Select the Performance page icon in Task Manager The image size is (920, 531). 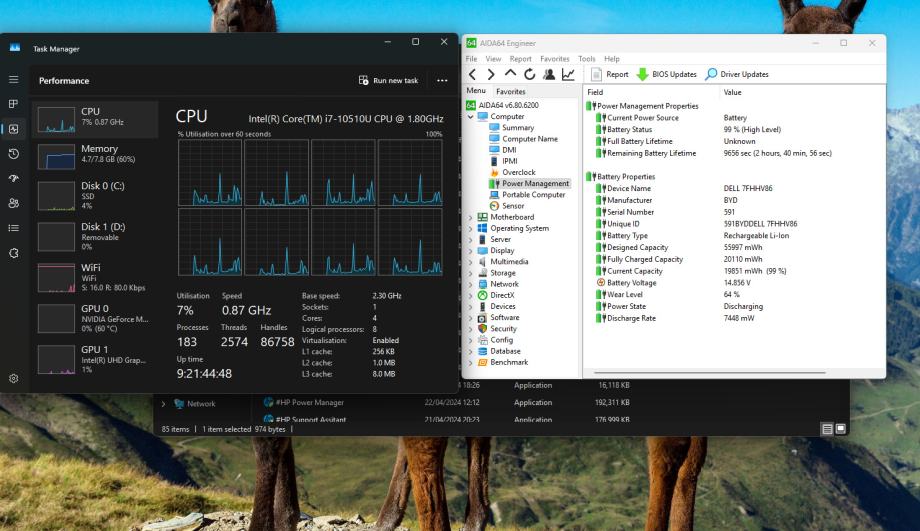[13, 128]
